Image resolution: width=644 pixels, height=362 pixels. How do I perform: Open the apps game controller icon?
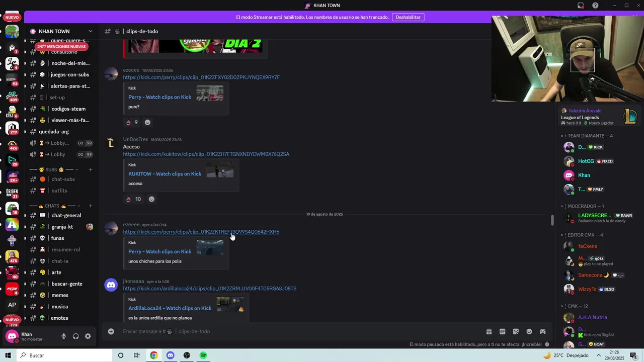pos(542,331)
